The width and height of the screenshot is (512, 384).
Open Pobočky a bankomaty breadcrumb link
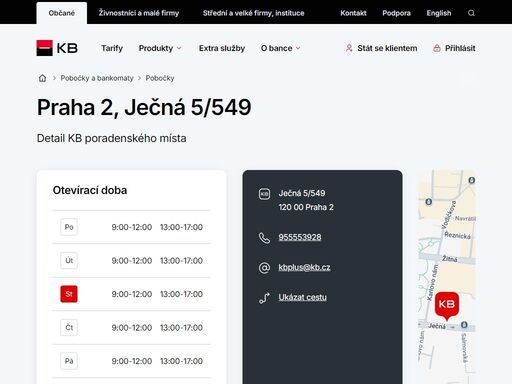tap(97, 78)
